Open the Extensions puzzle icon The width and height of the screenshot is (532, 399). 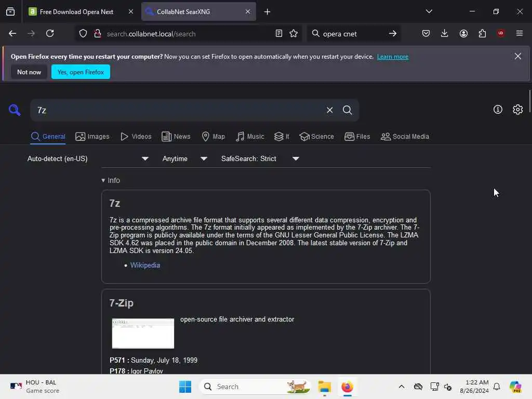tap(482, 34)
